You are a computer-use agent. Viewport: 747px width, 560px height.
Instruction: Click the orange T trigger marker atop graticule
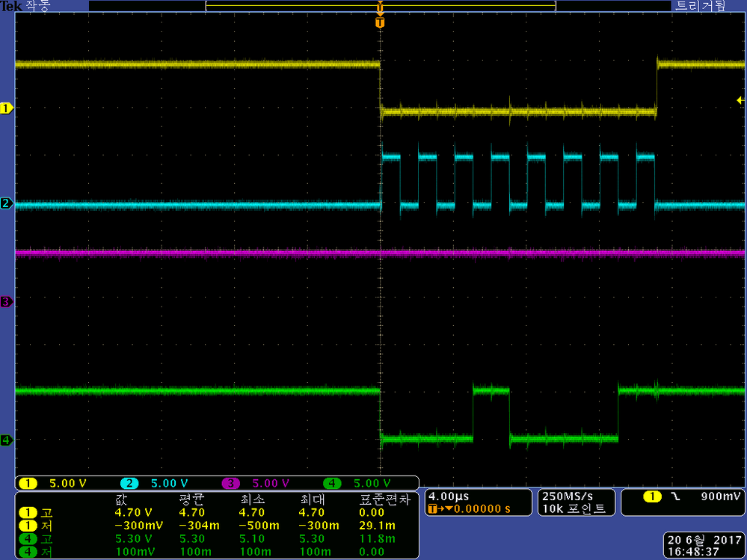pyautogui.click(x=380, y=22)
